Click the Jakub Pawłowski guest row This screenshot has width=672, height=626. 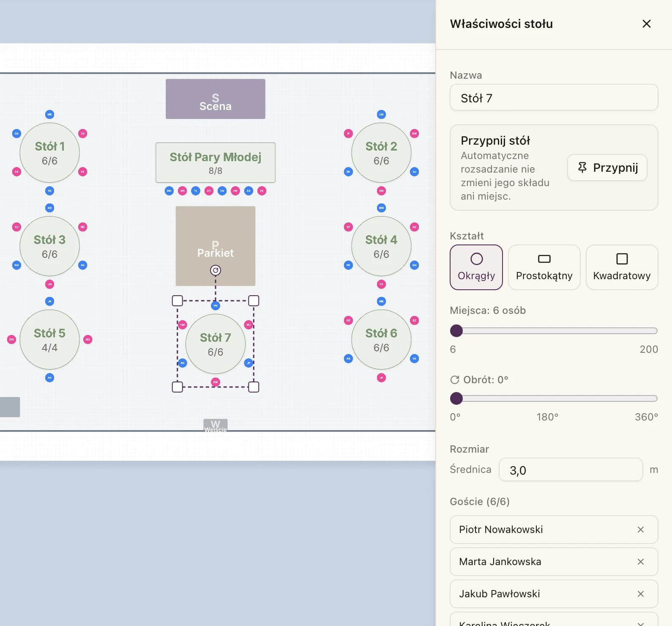click(x=554, y=594)
